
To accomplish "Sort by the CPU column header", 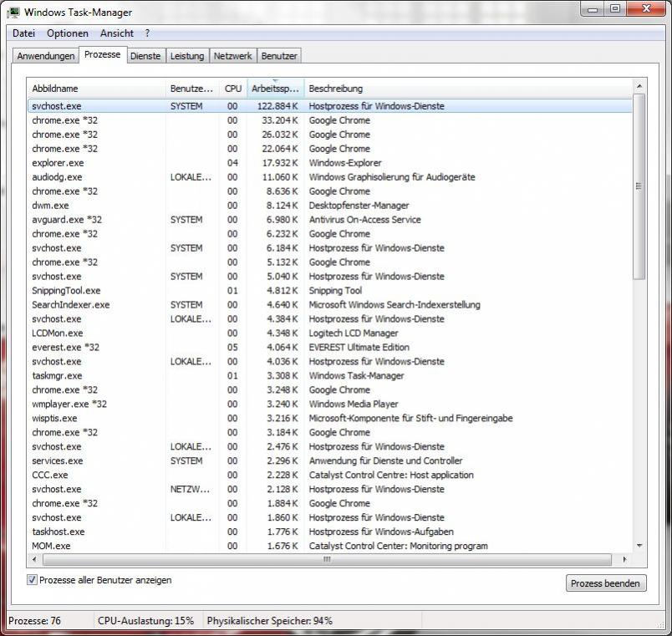I will pyautogui.click(x=233, y=89).
